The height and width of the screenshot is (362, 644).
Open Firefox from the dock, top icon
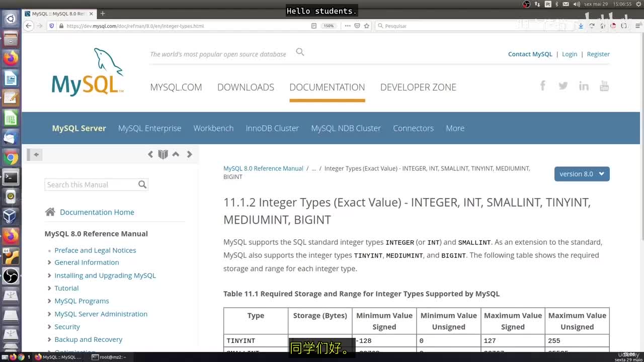click(x=11, y=58)
